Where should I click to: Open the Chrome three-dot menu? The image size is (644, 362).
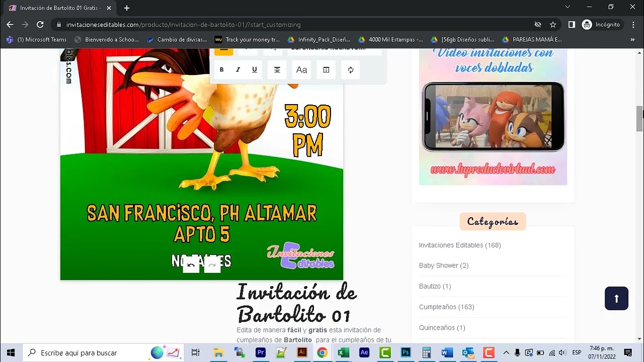[633, 25]
